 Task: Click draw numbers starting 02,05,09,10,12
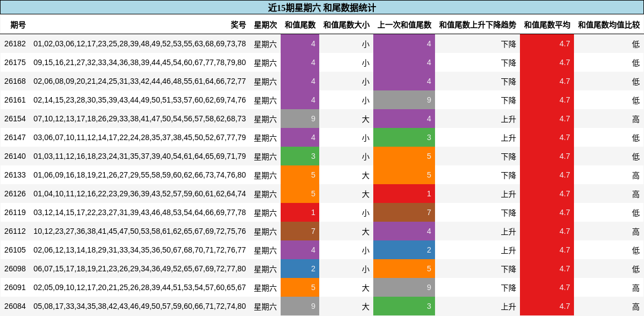pos(139,288)
